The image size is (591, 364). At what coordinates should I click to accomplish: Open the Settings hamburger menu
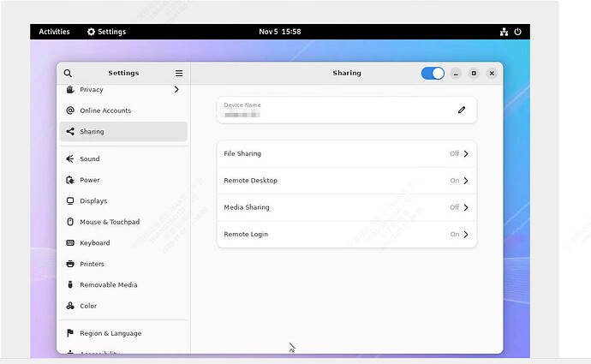click(179, 74)
